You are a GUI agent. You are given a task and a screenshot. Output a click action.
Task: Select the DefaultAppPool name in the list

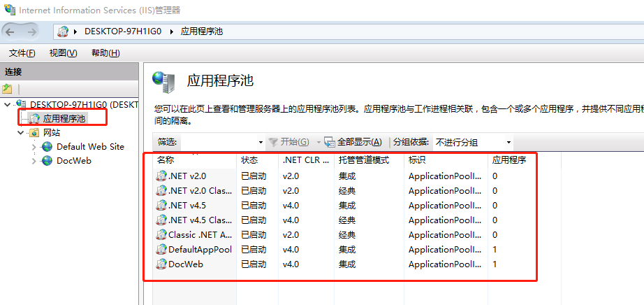click(200, 250)
